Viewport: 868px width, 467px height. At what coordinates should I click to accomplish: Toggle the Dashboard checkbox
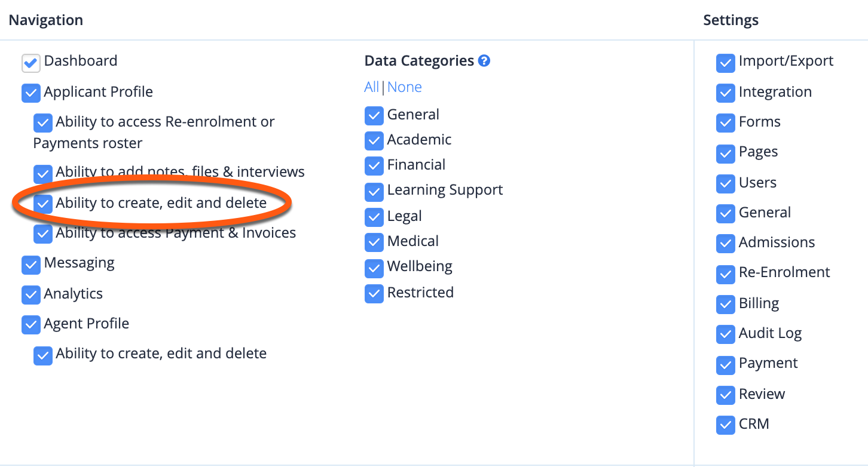coord(30,63)
